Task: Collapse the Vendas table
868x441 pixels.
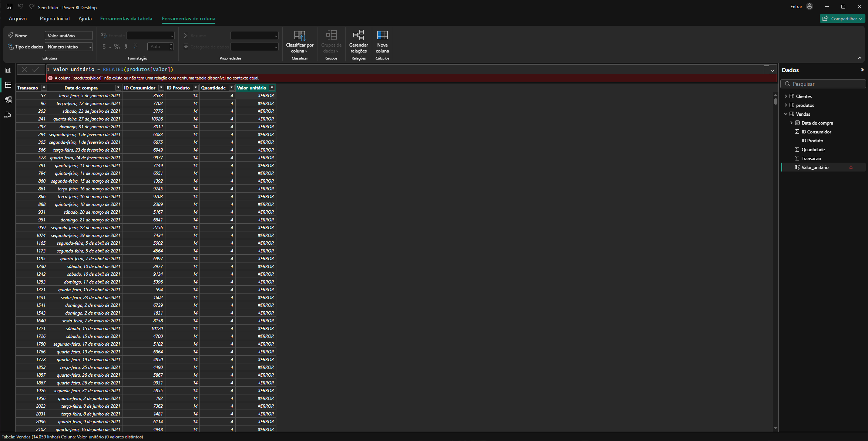Action: tap(786, 114)
